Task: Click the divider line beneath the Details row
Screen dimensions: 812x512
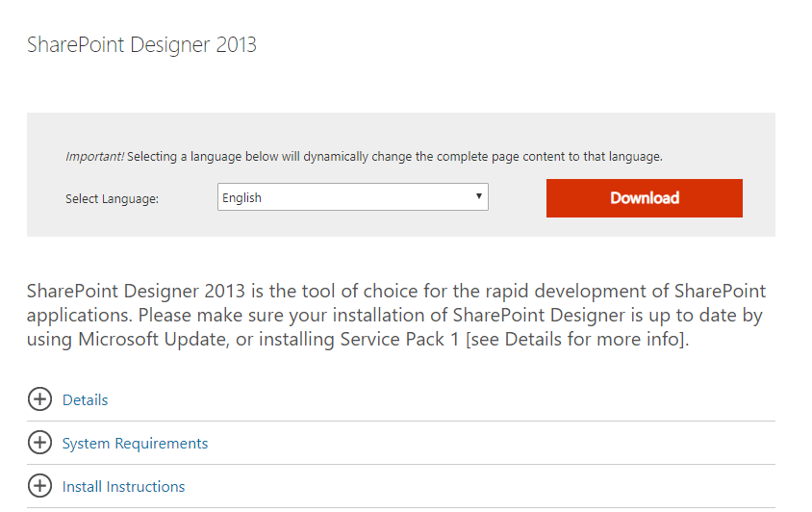Action: pyautogui.click(x=401, y=421)
